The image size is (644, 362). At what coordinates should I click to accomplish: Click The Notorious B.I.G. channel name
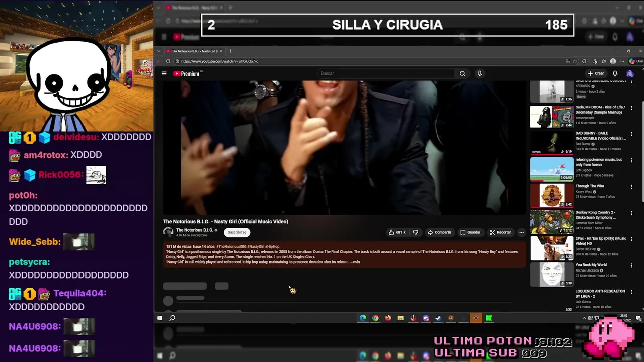[195, 230]
